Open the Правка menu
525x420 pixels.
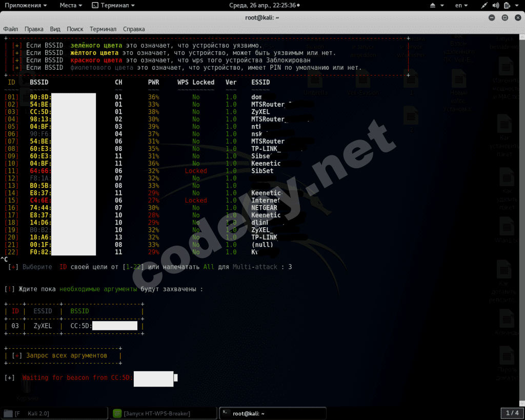point(34,29)
